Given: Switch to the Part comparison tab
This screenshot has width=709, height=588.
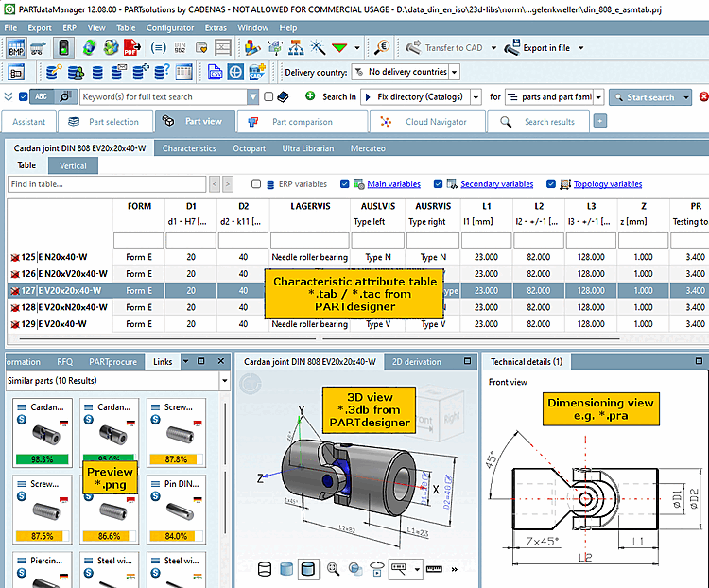Looking at the screenshot, I should [302, 122].
